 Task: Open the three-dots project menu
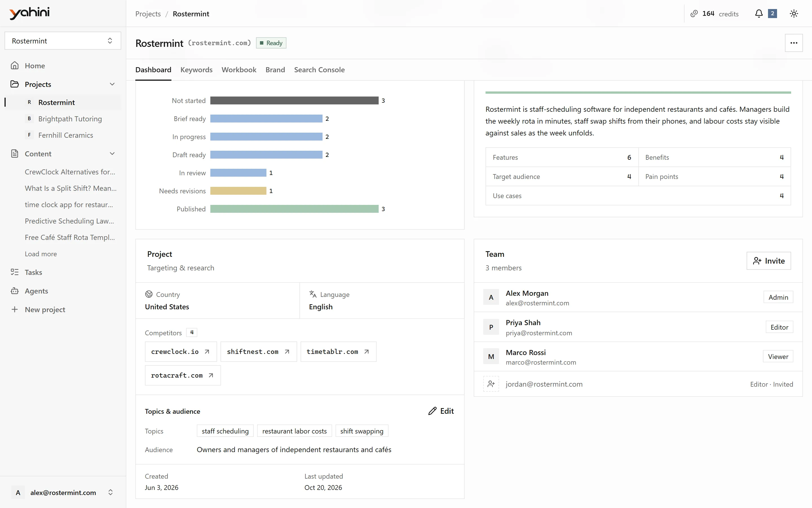point(794,43)
